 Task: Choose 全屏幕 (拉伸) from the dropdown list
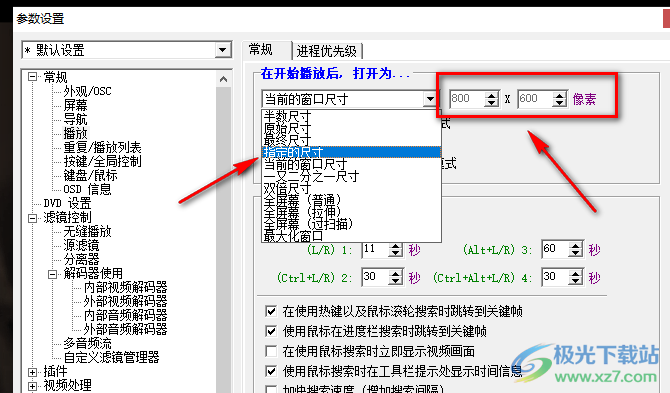[351, 212]
